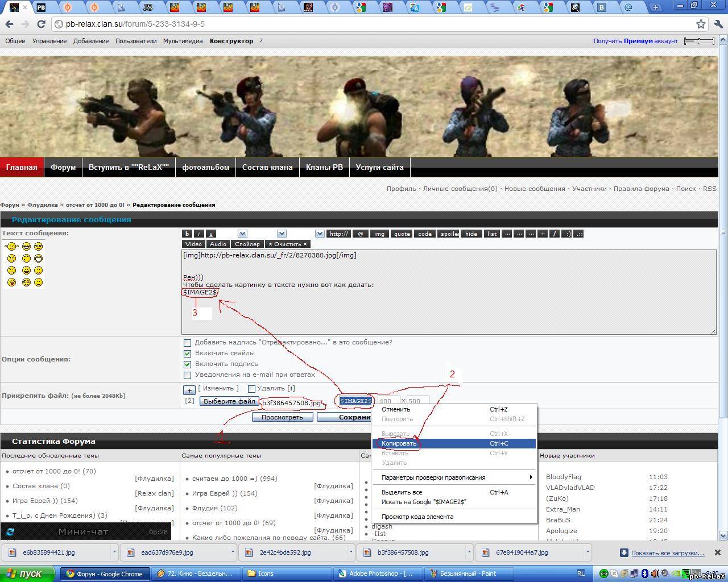The width and height of the screenshot is (728, 582).
Task: Click the list tag button
Action: (492, 234)
